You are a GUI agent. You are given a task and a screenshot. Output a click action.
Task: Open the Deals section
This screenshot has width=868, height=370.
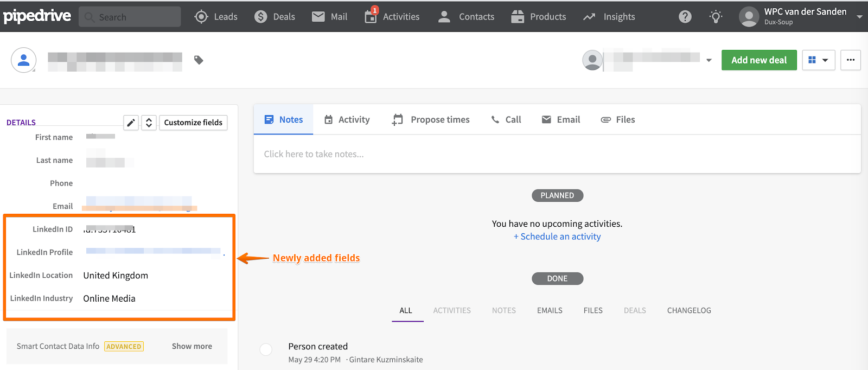coord(275,17)
